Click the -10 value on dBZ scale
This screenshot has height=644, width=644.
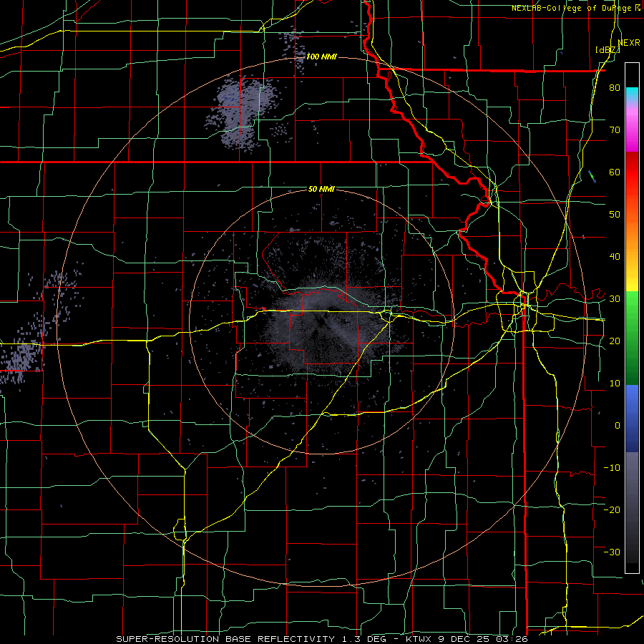tap(612, 468)
